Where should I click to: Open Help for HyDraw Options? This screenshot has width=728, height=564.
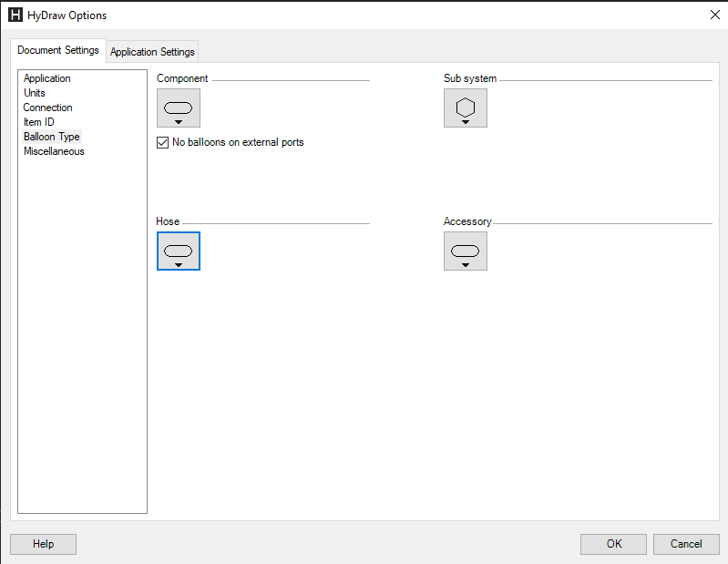tap(43, 544)
